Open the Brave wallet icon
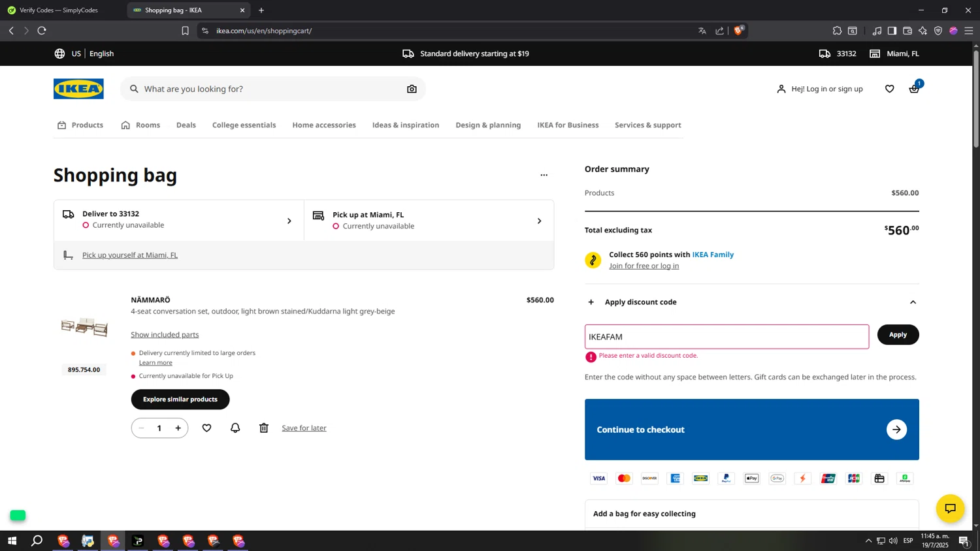 (907, 31)
